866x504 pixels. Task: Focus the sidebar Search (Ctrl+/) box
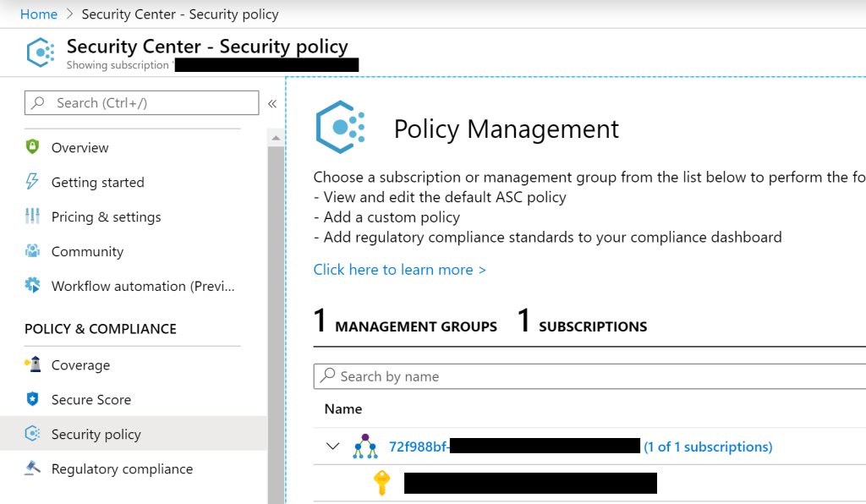pyautogui.click(x=142, y=103)
